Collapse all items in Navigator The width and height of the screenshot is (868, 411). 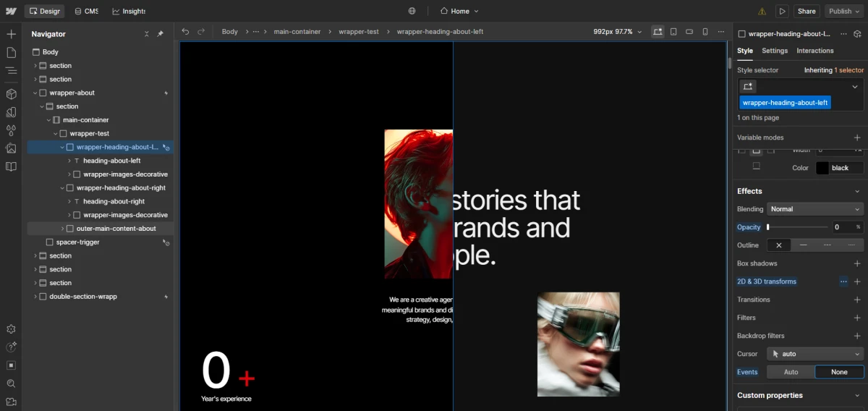click(147, 34)
